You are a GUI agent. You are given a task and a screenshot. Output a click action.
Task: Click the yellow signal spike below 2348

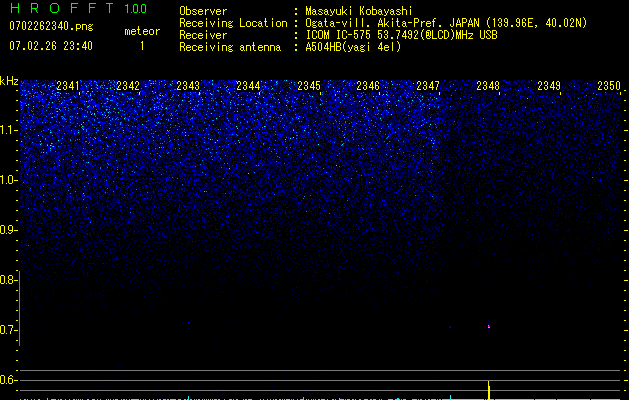489,390
